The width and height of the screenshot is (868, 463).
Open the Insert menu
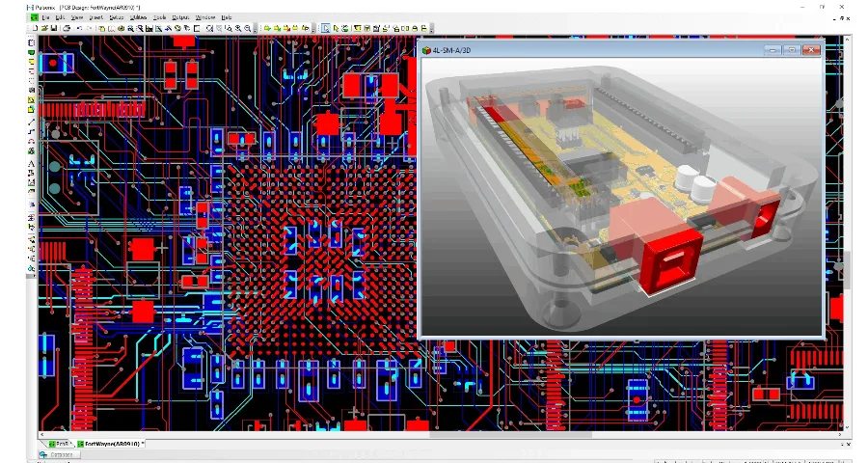point(96,17)
